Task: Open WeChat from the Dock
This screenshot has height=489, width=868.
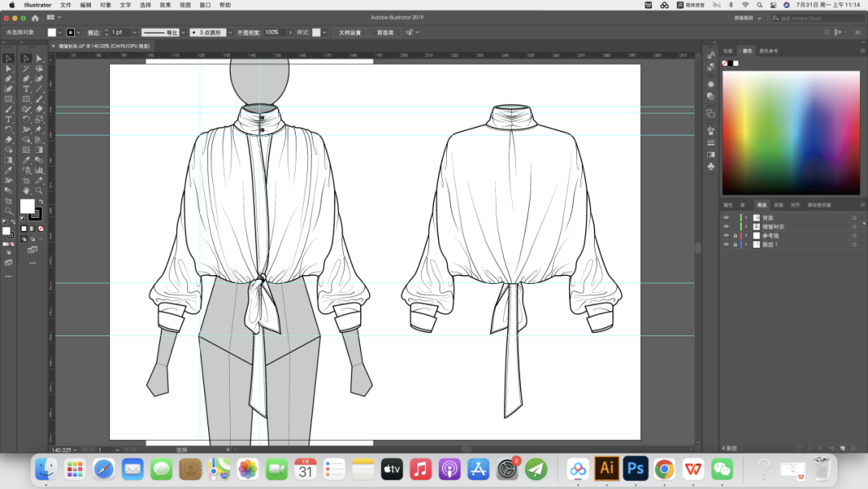Action: pyautogui.click(x=722, y=469)
